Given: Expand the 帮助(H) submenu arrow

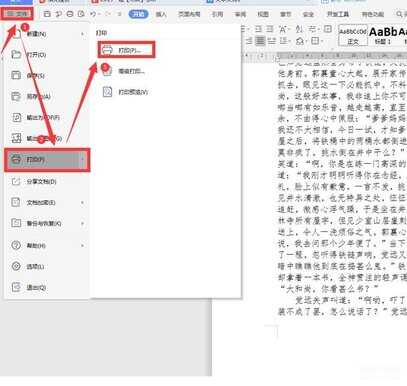Looking at the screenshot, I should (82, 246).
